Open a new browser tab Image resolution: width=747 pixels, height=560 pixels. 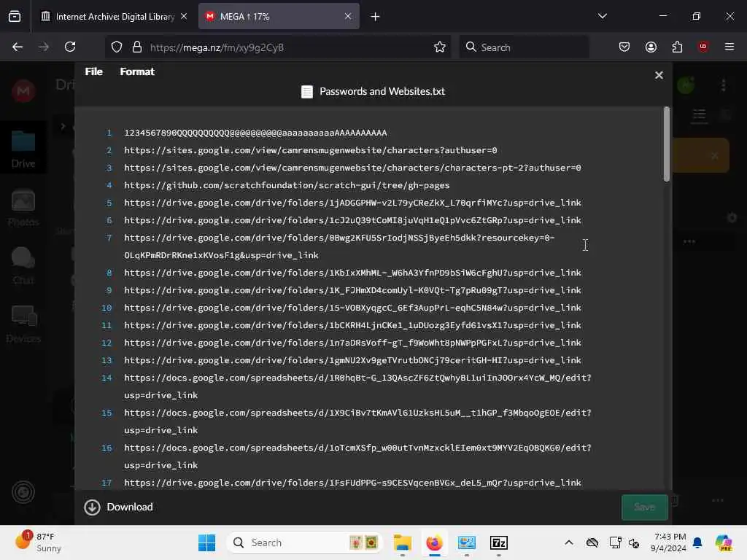[x=375, y=17]
